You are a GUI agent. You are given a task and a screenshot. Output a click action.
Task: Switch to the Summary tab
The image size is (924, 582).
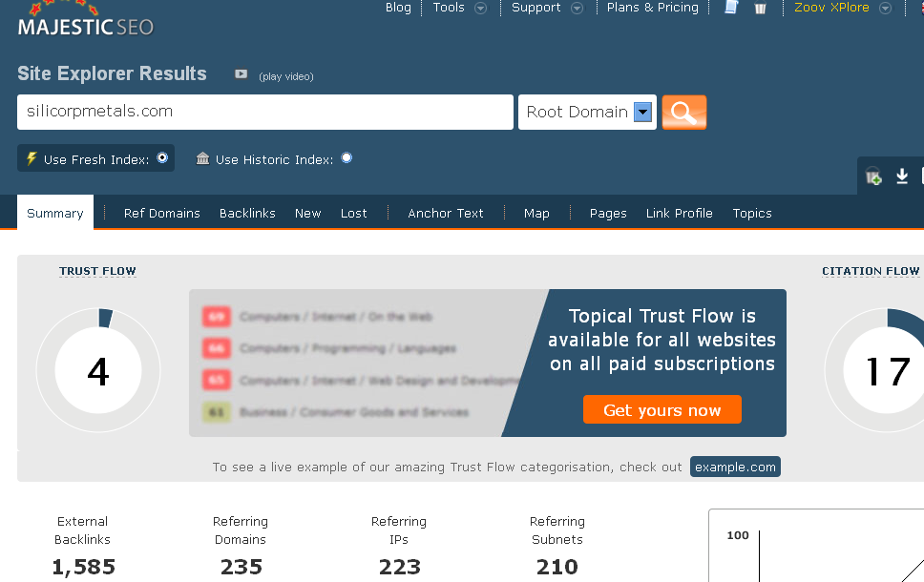coord(55,213)
